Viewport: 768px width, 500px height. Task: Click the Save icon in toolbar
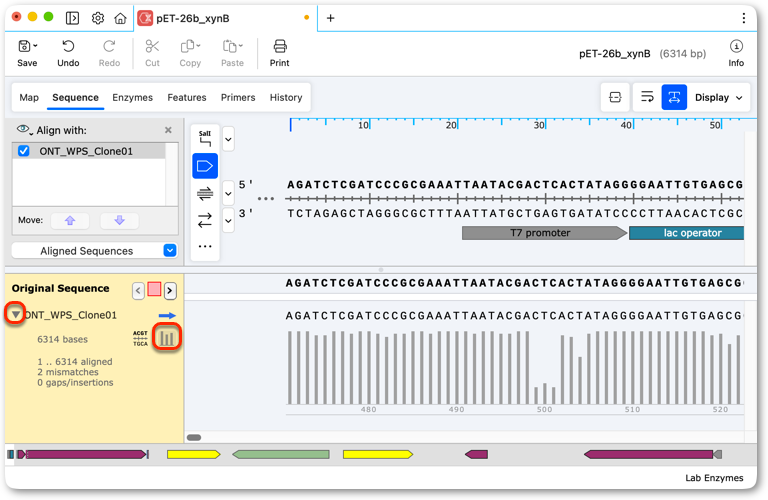24,47
